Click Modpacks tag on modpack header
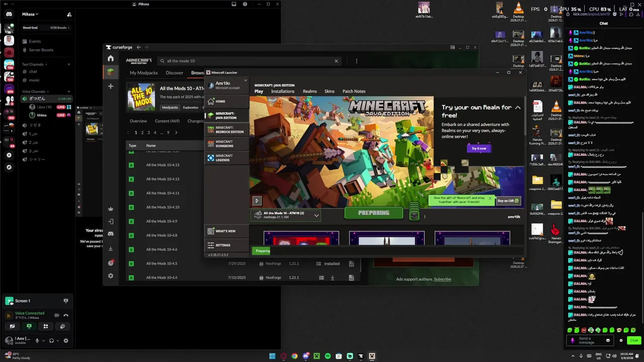 point(170,108)
